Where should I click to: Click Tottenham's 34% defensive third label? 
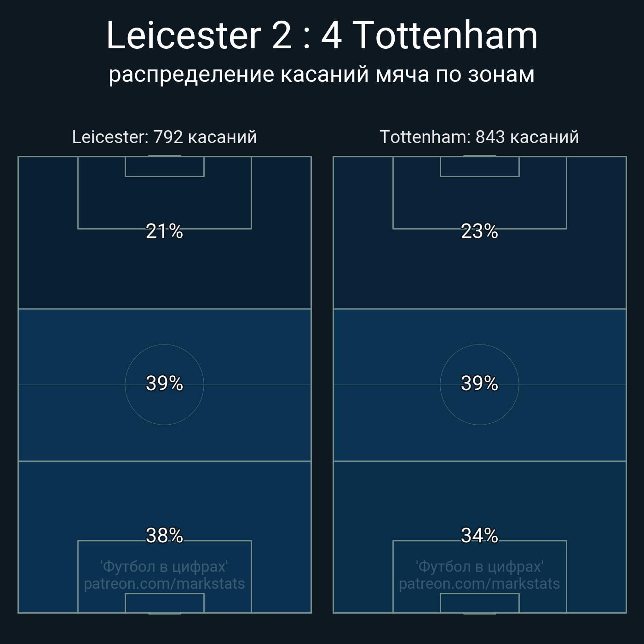(480, 536)
